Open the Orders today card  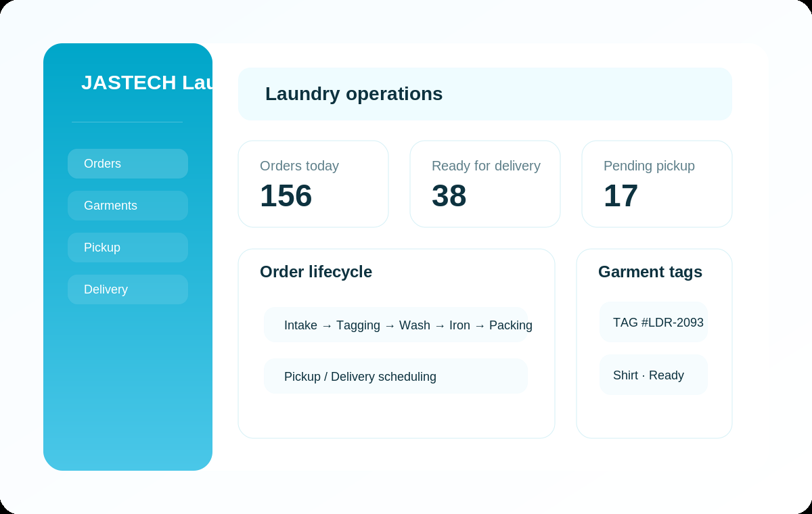313,184
